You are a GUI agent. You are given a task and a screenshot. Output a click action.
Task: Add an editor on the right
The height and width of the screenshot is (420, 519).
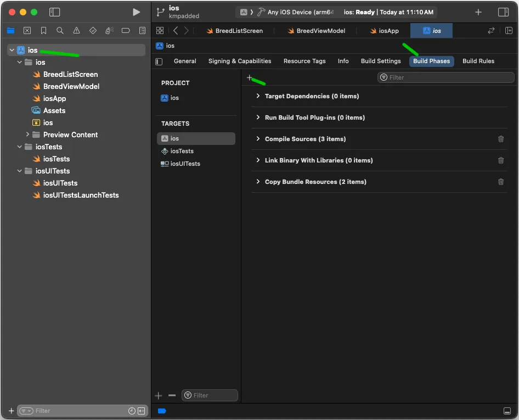click(x=509, y=31)
